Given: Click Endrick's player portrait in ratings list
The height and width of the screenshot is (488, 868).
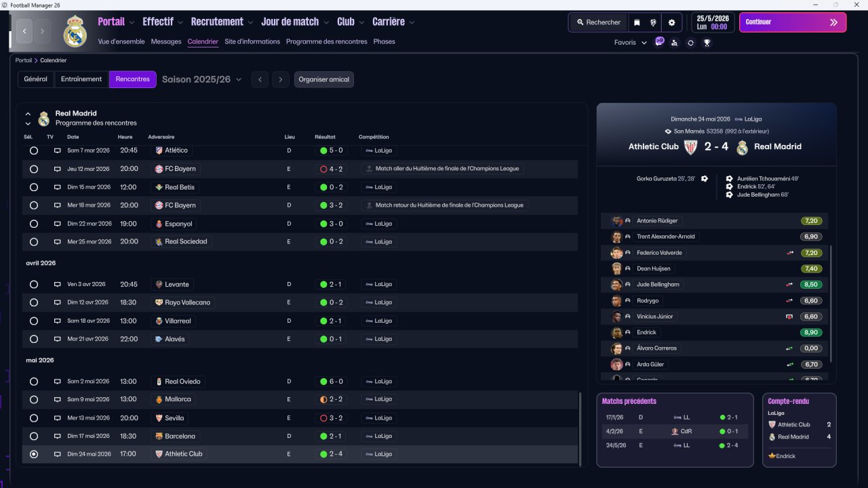Looking at the screenshot, I should point(616,333).
